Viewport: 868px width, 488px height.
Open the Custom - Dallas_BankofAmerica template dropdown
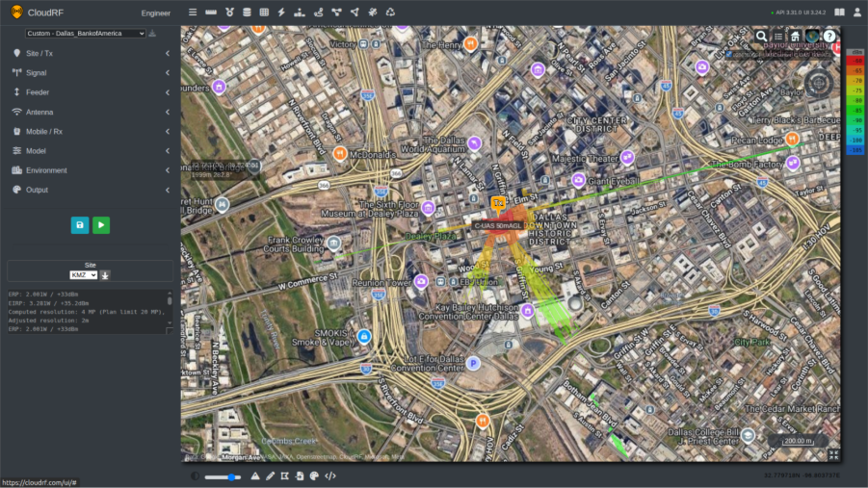[86, 33]
